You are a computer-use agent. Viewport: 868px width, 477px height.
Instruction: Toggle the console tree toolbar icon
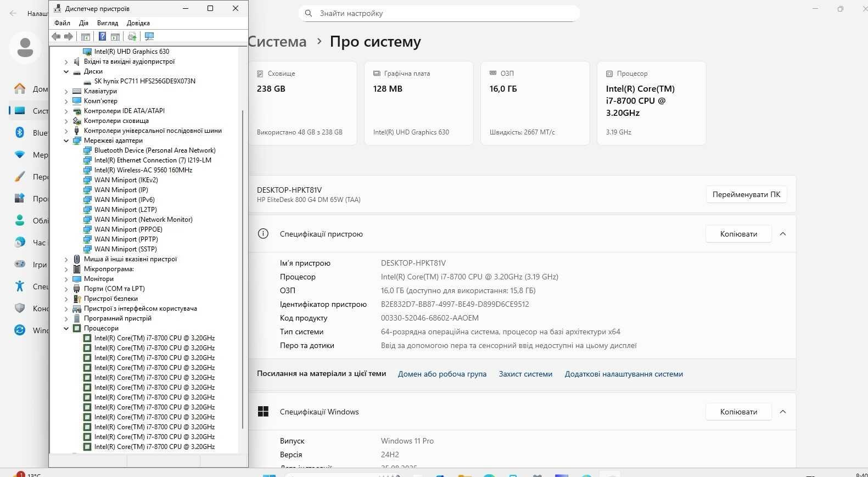click(85, 36)
